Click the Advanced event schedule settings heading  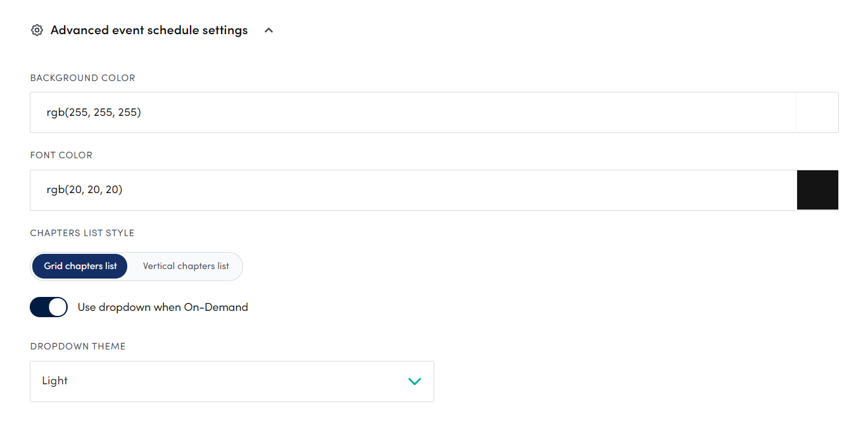(149, 30)
